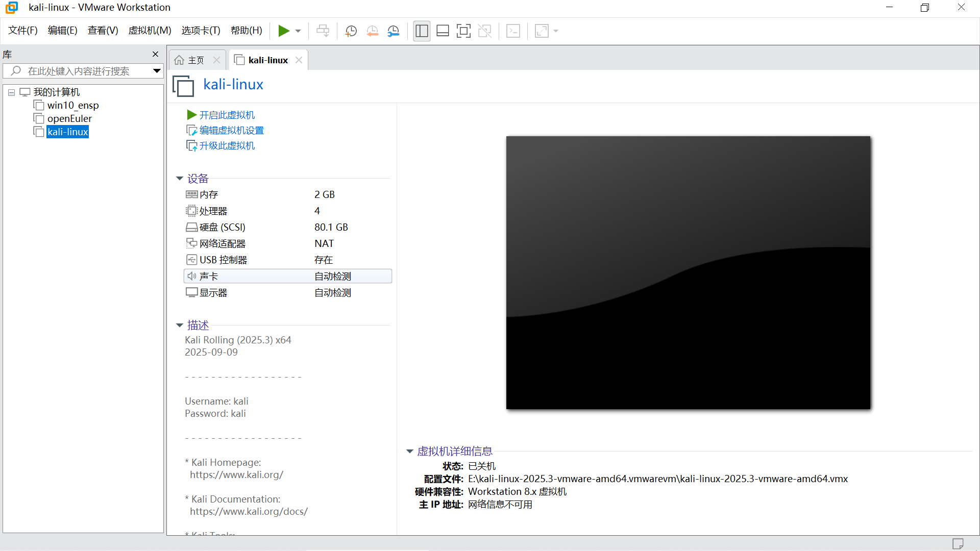Click the message log icon in status bar
This screenshot has width=980, height=551.
(958, 543)
